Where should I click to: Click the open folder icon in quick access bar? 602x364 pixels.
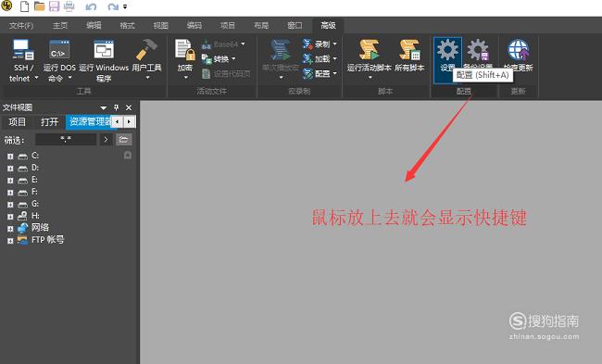[40, 6]
